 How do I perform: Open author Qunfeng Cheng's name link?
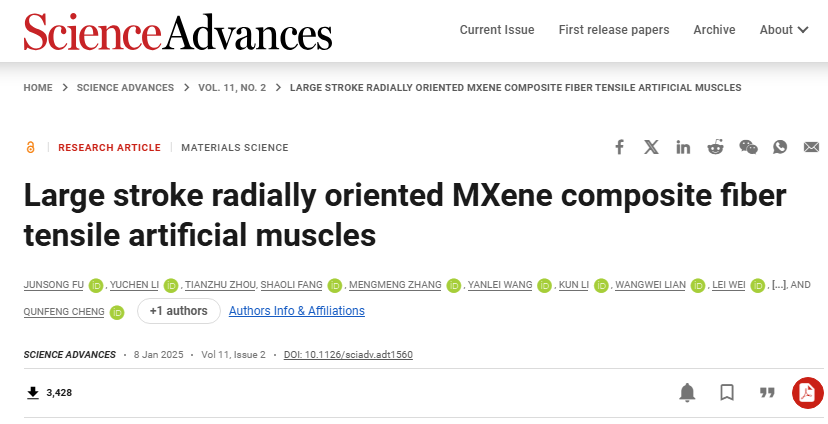click(x=64, y=312)
